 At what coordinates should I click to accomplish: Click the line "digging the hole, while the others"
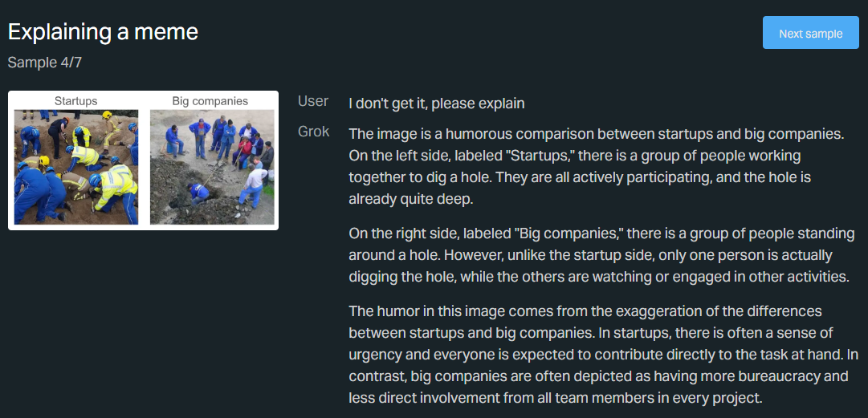pos(598,277)
